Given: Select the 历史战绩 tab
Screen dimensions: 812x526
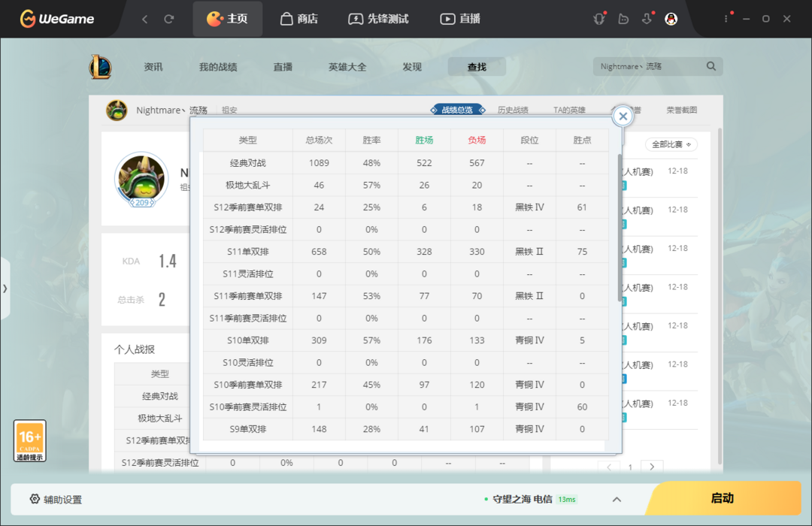Looking at the screenshot, I should [513, 110].
